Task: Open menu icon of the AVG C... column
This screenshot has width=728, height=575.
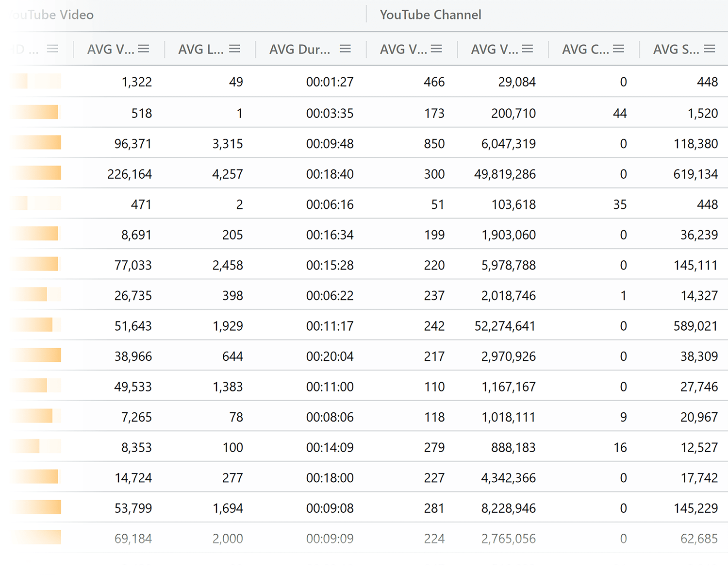Action: point(618,49)
